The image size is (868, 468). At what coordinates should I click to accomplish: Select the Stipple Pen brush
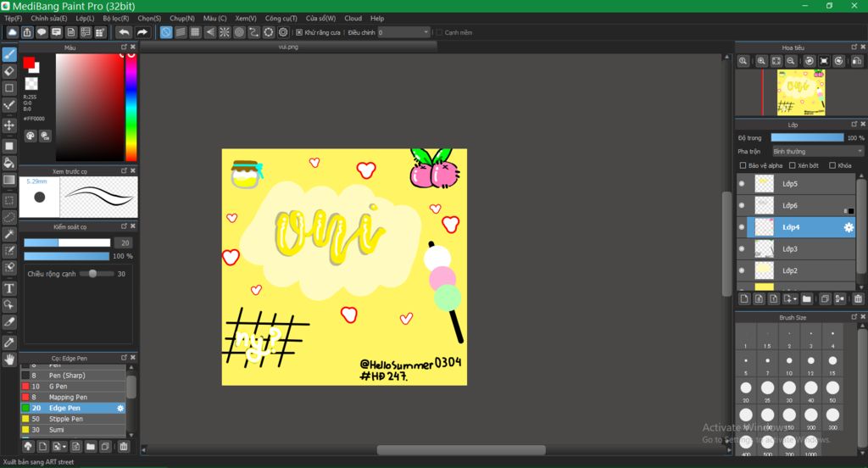[73, 419]
